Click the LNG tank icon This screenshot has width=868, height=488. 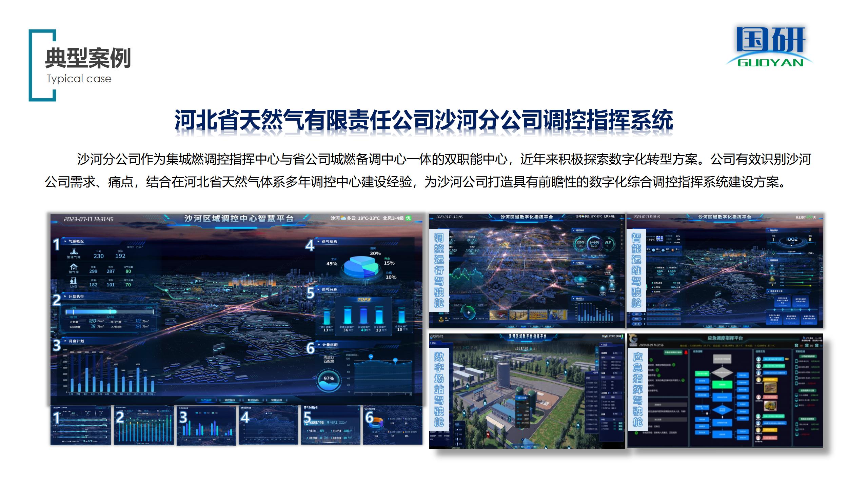[73, 281]
